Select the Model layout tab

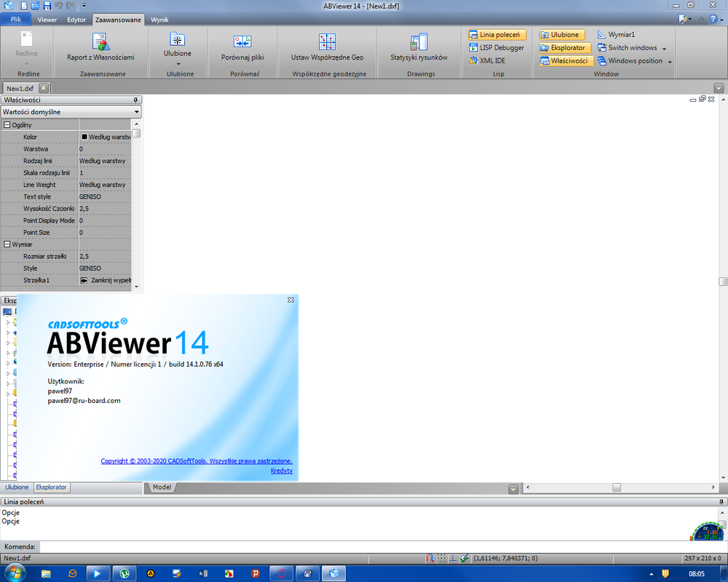tap(162, 487)
